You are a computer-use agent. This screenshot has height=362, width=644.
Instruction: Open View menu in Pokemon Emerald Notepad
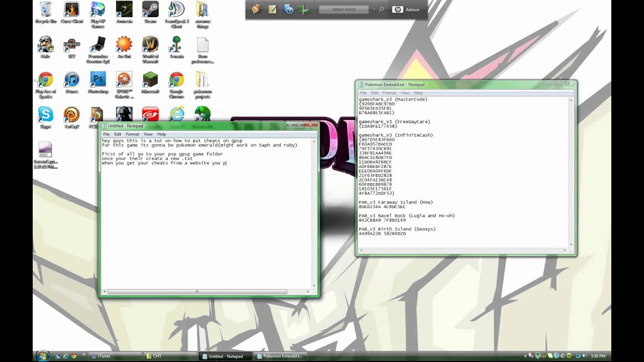coord(405,93)
